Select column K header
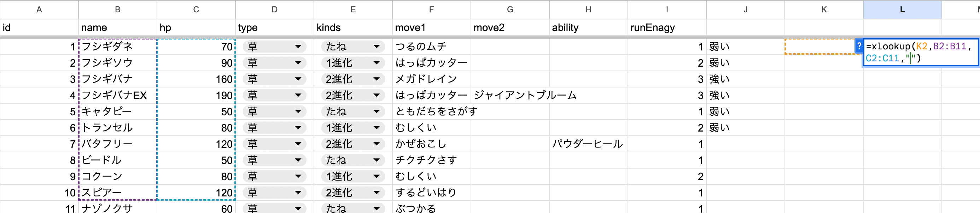The height and width of the screenshot is (213, 980). [x=824, y=10]
